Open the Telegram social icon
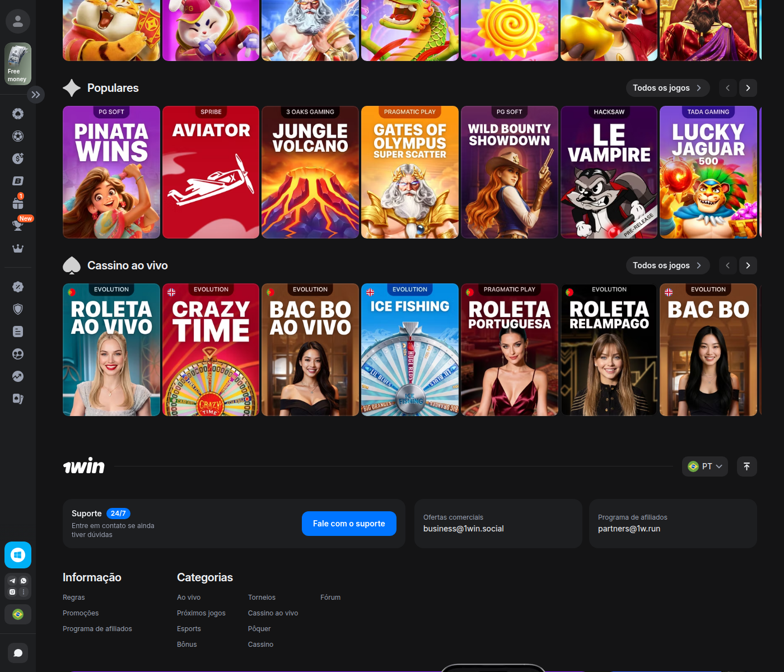Viewport: 784px width, 672px height. pyautogui.click(x=12, y=581)
